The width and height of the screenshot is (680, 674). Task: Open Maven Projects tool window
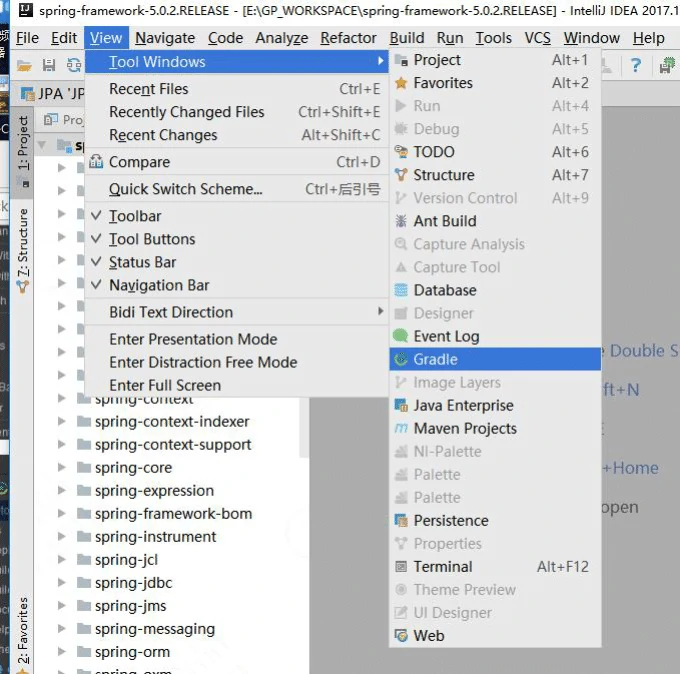pyautogui.click(x=465, y=428)
